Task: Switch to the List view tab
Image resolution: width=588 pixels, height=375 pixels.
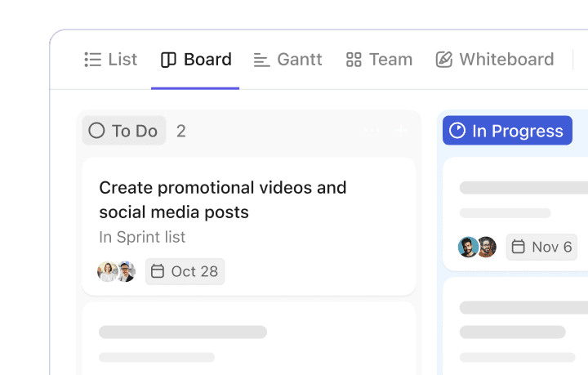Action: [x=111, y=60]
